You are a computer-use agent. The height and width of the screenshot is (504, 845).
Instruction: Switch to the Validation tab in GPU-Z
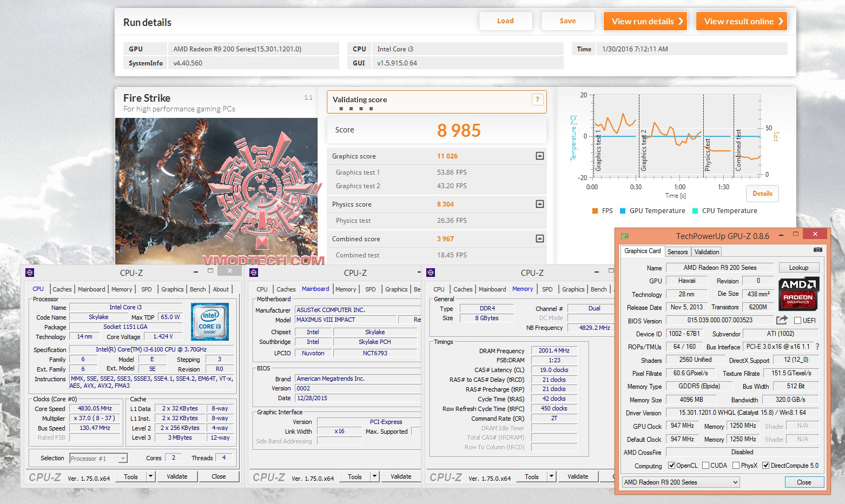(707, 251)
